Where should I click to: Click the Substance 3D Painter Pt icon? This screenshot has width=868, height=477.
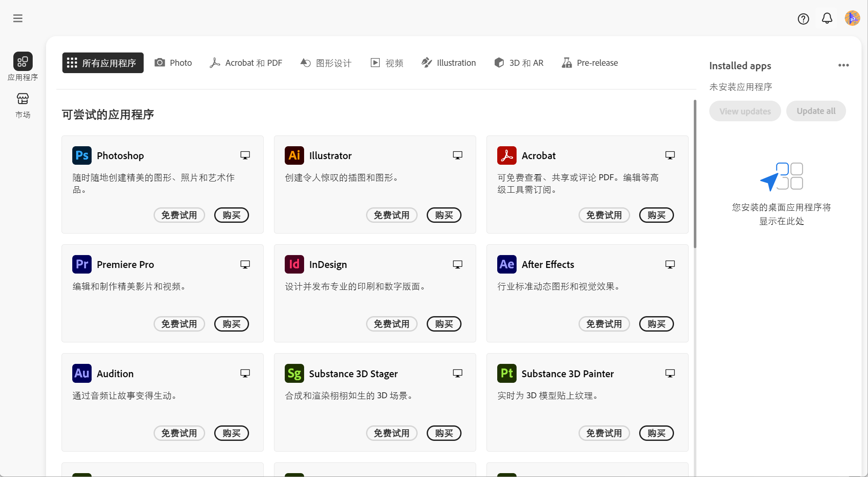(507, 374)
